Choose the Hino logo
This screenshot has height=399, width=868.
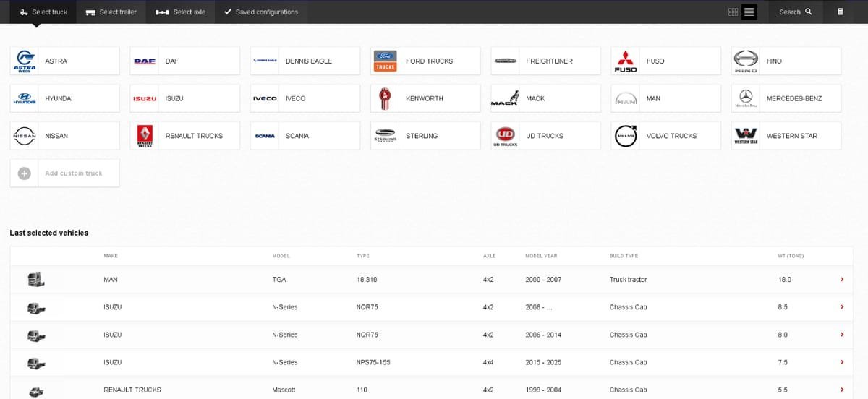click(x=745, y=61)
